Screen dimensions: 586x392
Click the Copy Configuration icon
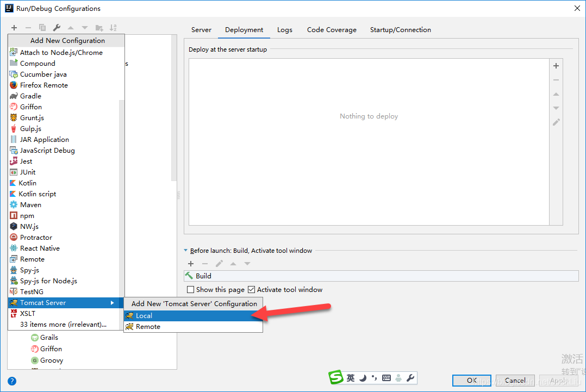42,28
